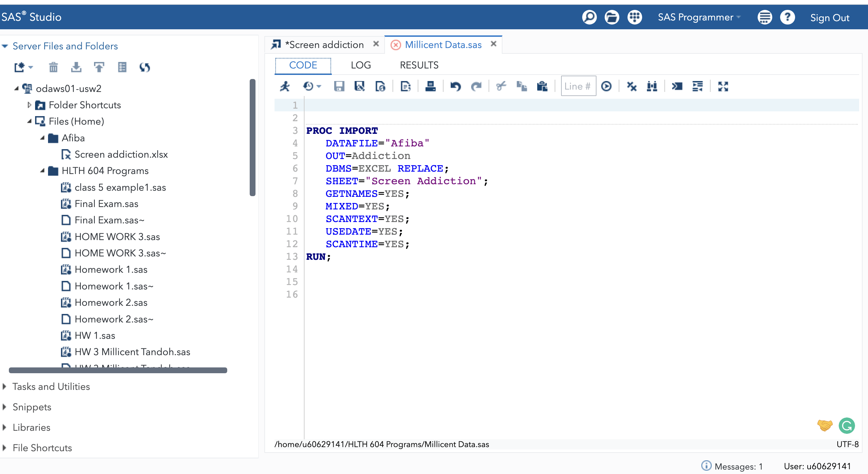The width and height of the screenshot is (868, 474).
Task: Open the SAS Programmer perspective dropdown
Action: 699,17
